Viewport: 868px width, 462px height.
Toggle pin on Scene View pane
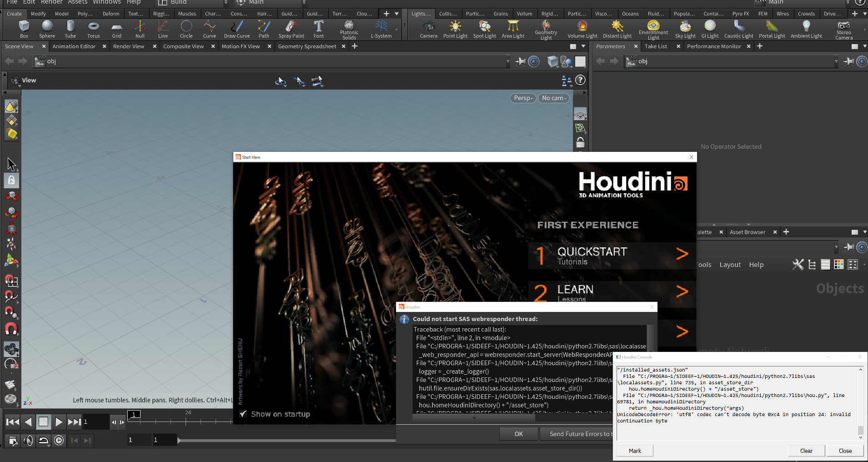[x=521, y=61]
